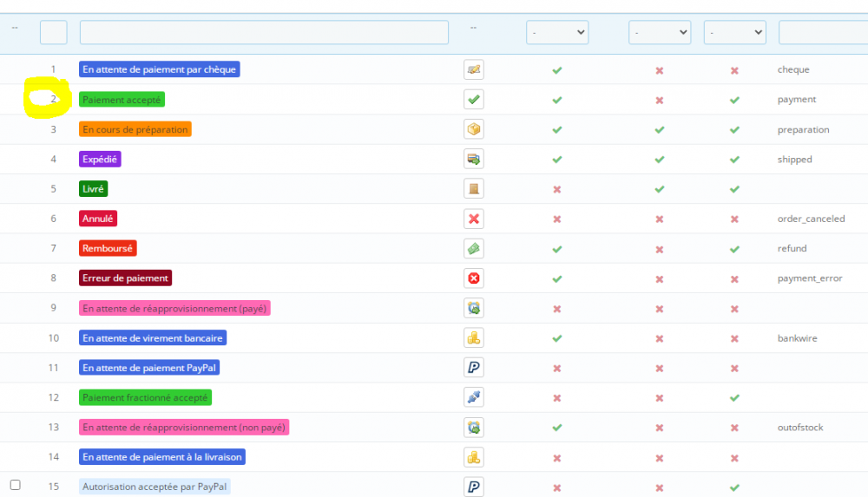
Task: Click the 'bankwire' template cell
Action: (x=797, y=338)
